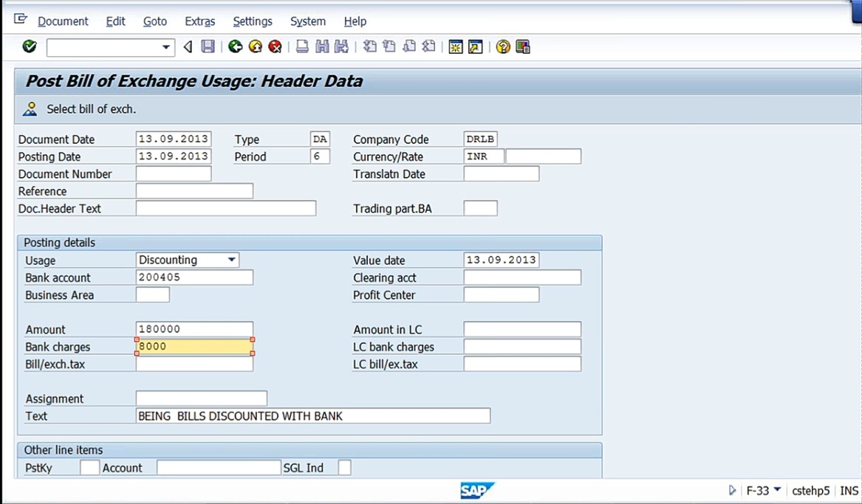Click the Currency field containing INR

tap(484, 156)
